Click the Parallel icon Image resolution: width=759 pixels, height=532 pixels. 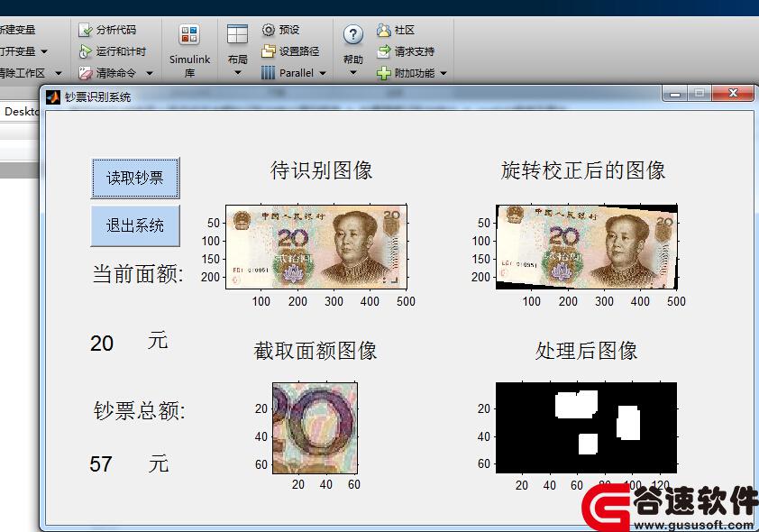(x=268, y=73)
